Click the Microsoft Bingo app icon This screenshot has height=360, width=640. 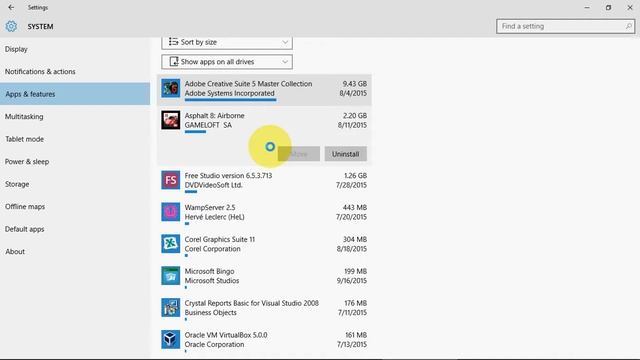(x=170, y=276)
